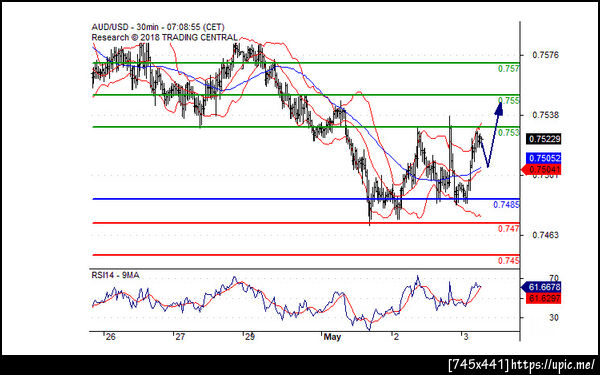This screenshot has height=375, width=600.
Task: Click the red 0.75041 price tag
Action: pos(541,170)
